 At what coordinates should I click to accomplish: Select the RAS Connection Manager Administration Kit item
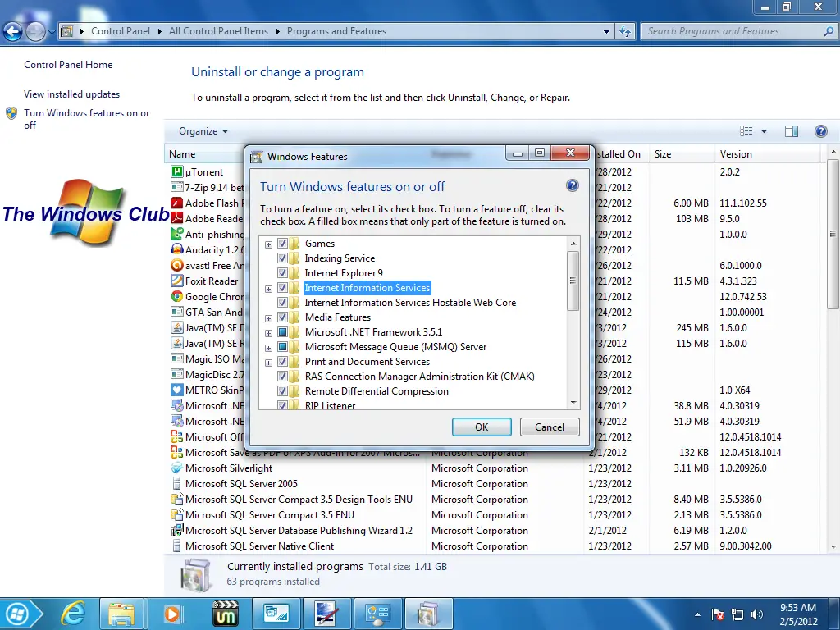pos(419,376)
